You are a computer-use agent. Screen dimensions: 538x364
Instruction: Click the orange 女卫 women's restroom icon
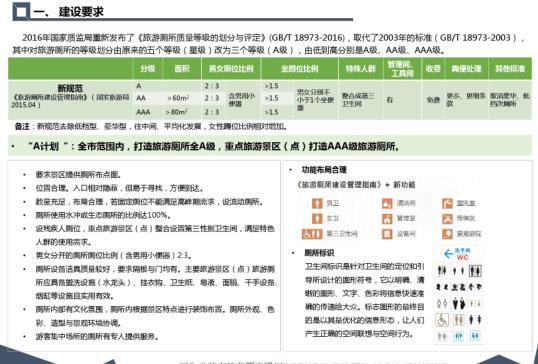317,219
